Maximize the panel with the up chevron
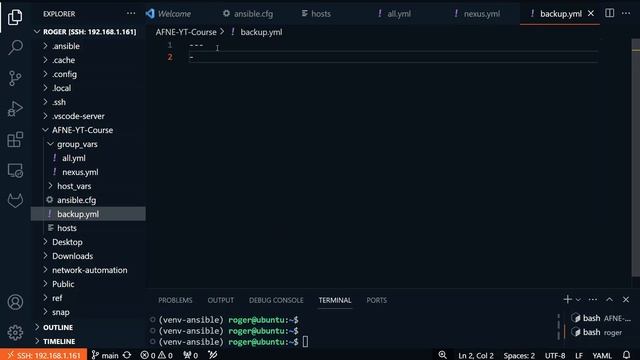 point(609,300)
